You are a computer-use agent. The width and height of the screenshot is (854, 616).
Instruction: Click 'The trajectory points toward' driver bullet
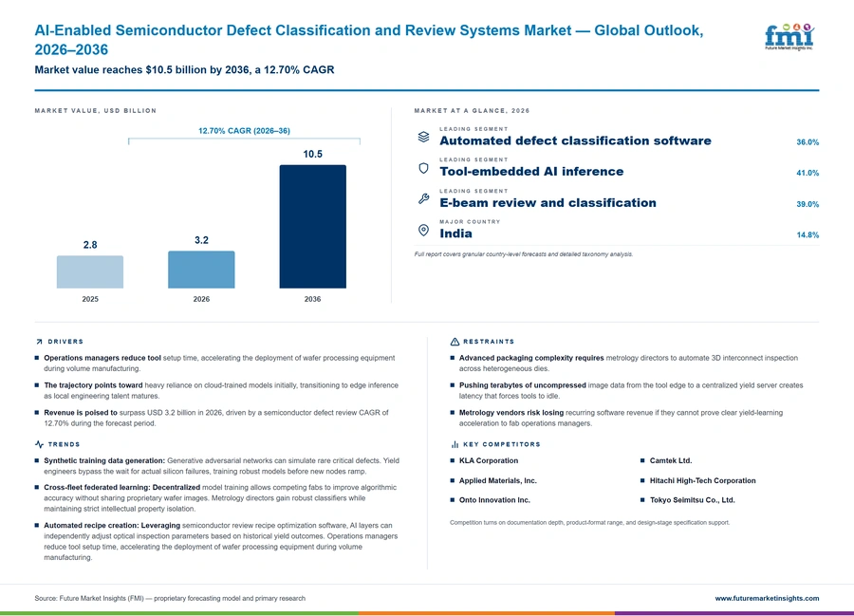93,385
